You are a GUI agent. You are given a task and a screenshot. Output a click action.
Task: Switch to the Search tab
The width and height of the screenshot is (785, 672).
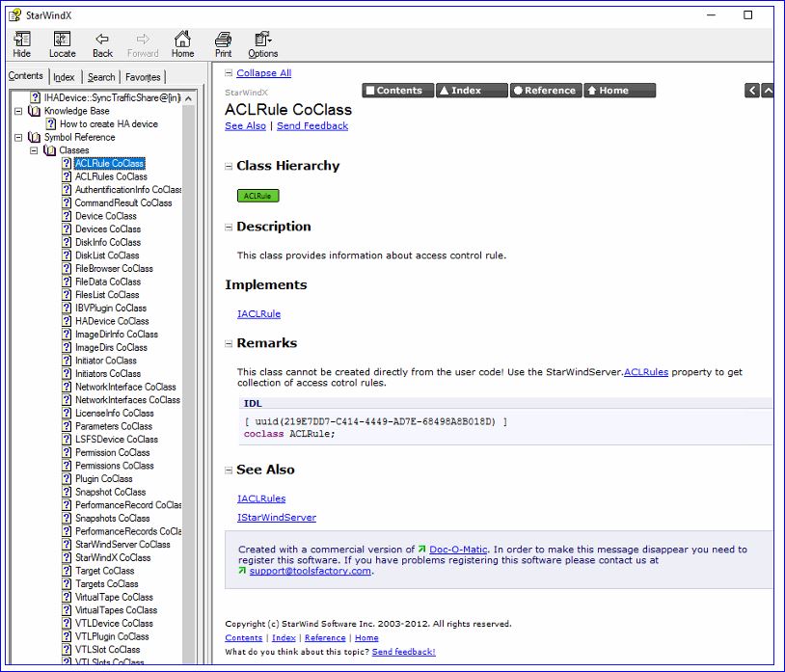pyautogui.click(x=101, y=77)
